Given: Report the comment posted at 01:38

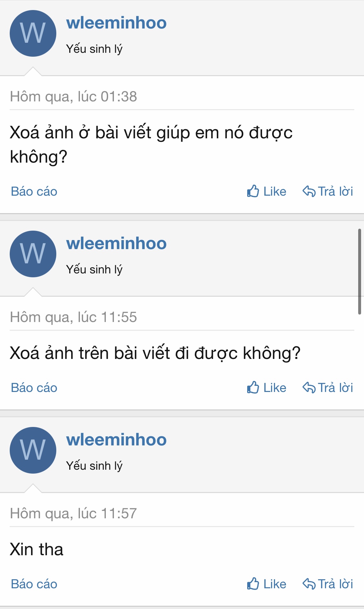Looking at the screenshot, I should point(34,191).
